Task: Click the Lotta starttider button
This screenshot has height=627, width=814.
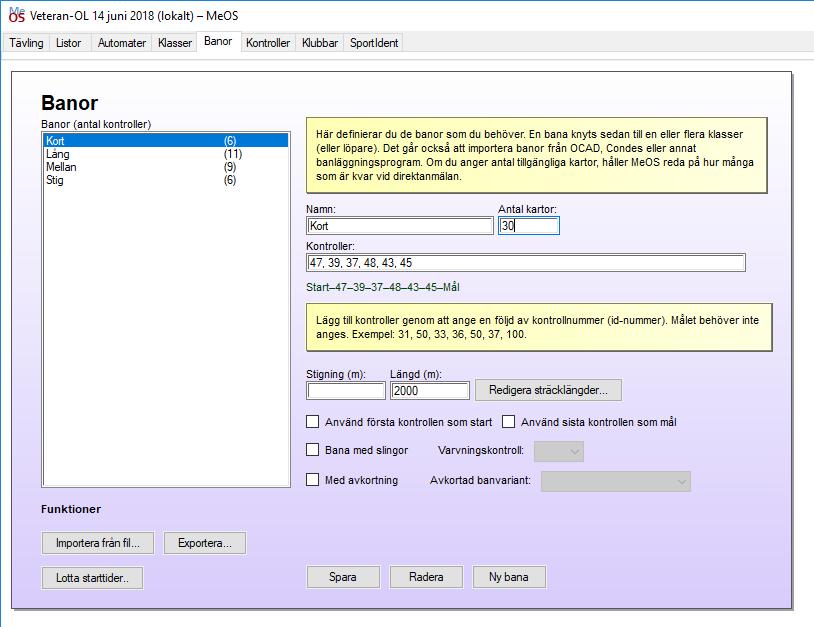Action: tap(92, 578)
